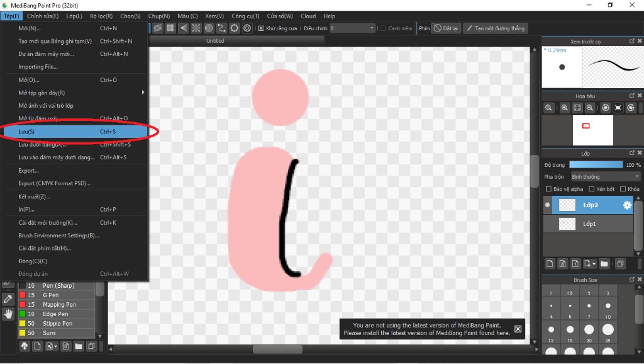Image resolution: width=644 pixels, height=364 pixels.
Task: Zoom in on the navigator
Action: pyautogui.click(x=565, y=108)
